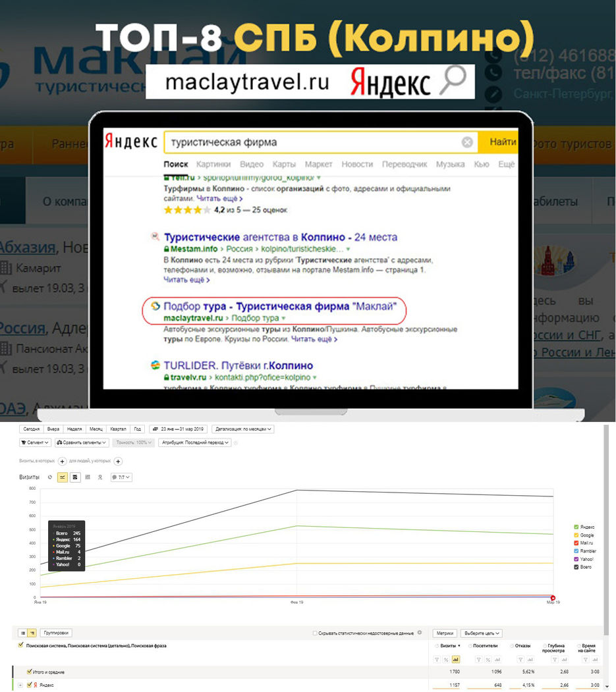This screenshot has height=692, width=616.
Task: Switch to the Карты search tab
Action: tap(284, 164)
